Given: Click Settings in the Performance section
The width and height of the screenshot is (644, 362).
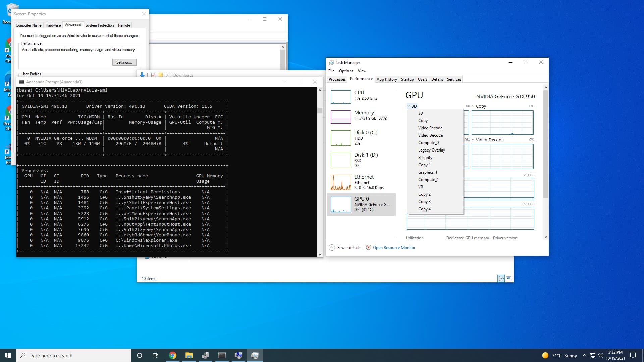Looking at the screenshot, I should point(124,62).
